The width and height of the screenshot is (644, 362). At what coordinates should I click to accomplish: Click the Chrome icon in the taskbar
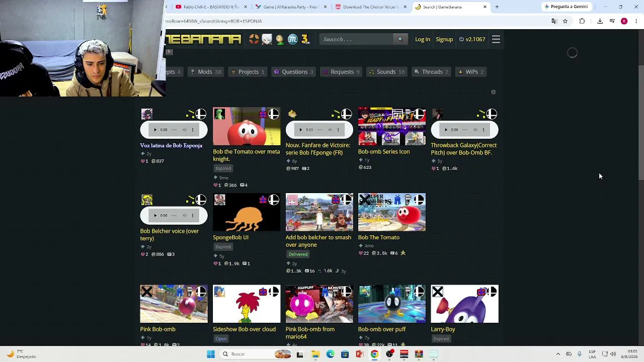point(374,354)
